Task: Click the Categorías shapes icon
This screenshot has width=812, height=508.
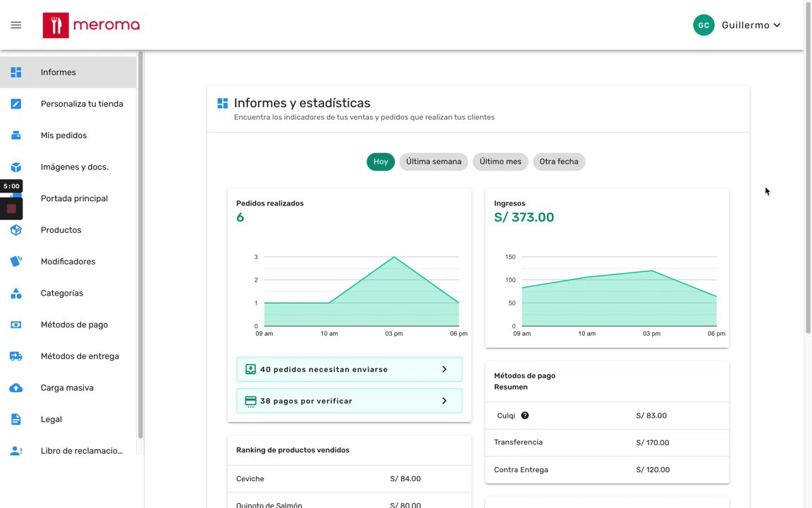Action: coord(16,294)
